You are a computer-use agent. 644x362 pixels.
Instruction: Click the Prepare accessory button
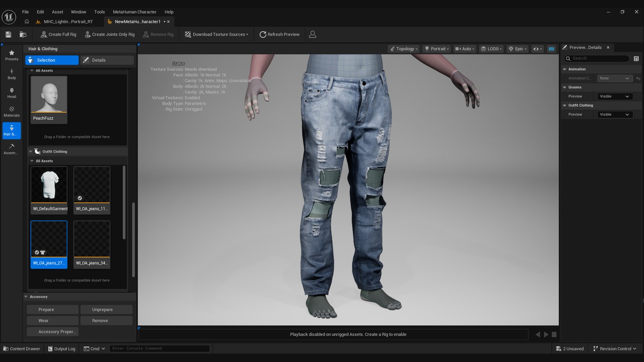(52, 310)
